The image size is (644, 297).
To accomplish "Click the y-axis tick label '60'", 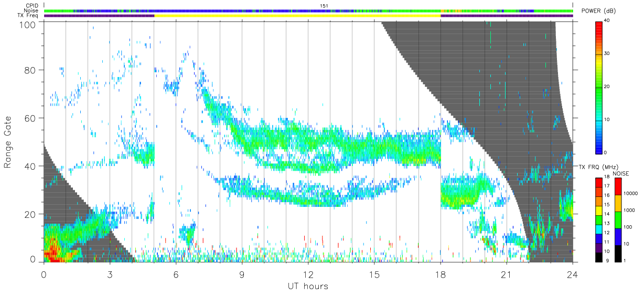I will [31, 118].
